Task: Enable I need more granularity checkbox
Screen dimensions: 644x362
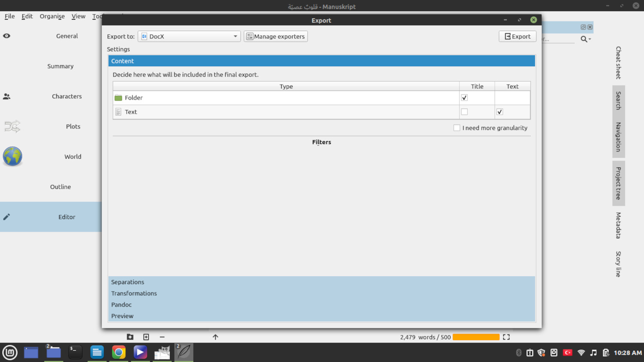Action: click(457, 128)
